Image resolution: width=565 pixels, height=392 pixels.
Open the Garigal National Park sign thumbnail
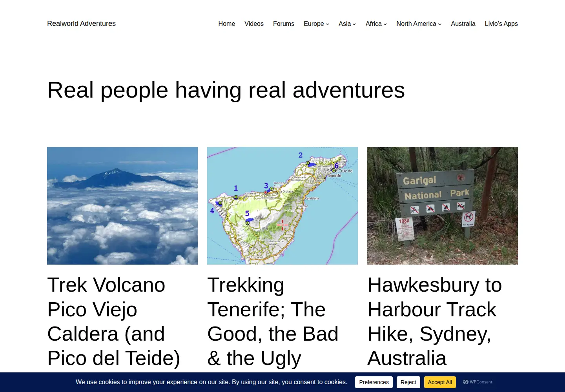pyautogui.click(x=443, y=206)
